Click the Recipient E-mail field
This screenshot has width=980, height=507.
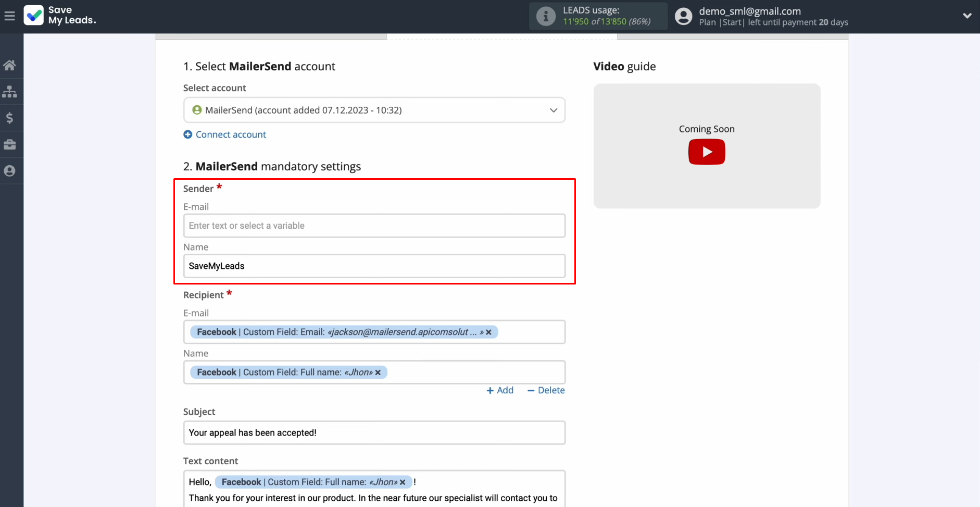[x=374, y=332]
